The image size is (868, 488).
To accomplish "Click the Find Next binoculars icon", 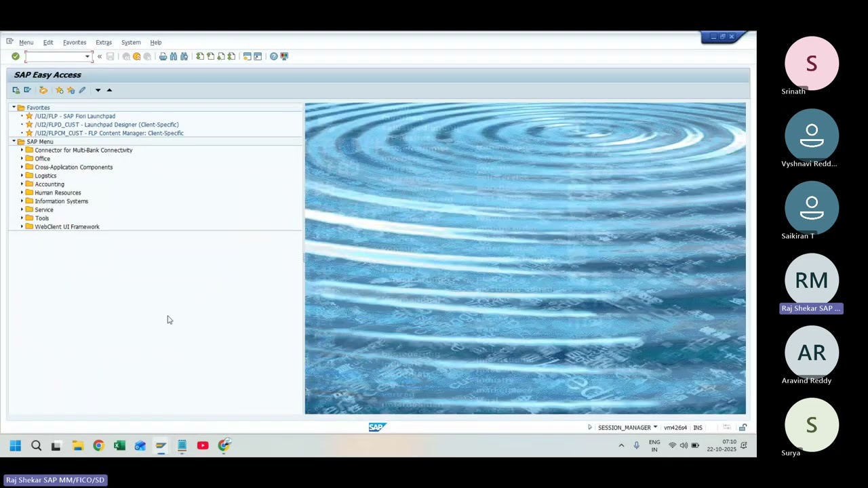I will tap(184, 56).
